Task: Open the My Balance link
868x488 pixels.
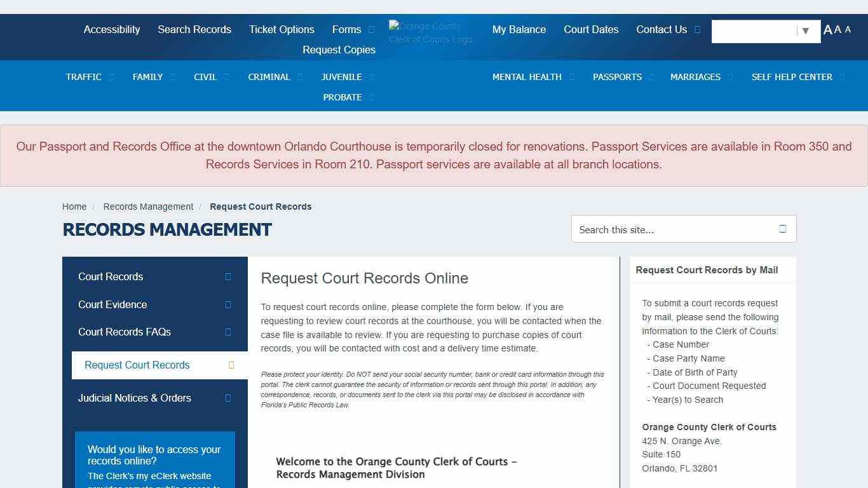Action: [x=519, y=29]
